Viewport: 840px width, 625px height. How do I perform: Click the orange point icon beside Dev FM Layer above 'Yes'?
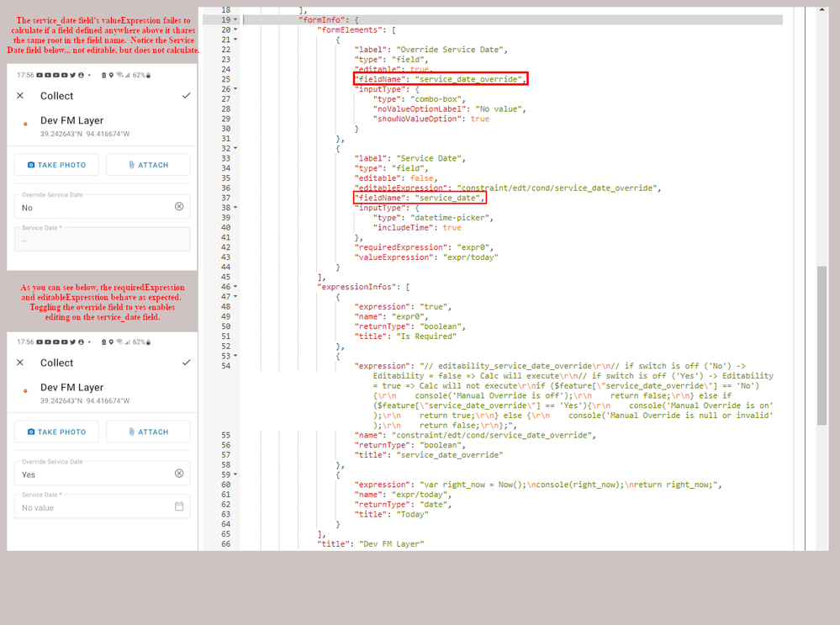[x=25, y=391]
